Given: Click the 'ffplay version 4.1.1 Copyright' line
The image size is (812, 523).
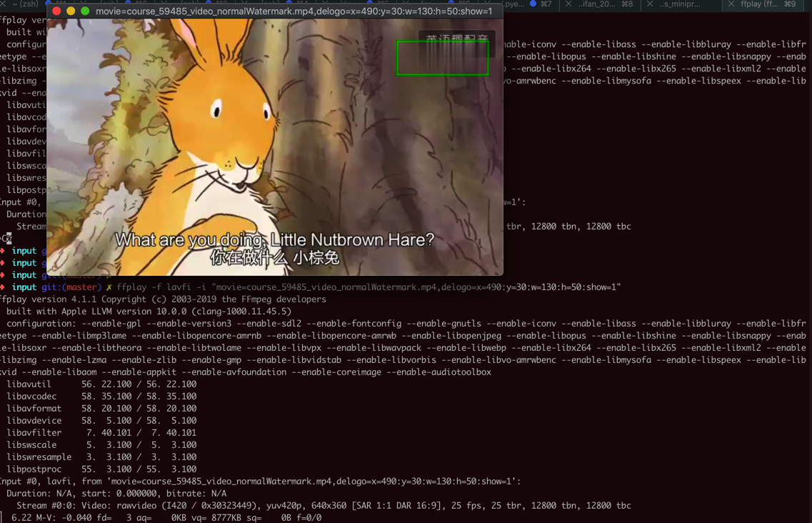Looking at the screenshot, I should pos(163,299).
